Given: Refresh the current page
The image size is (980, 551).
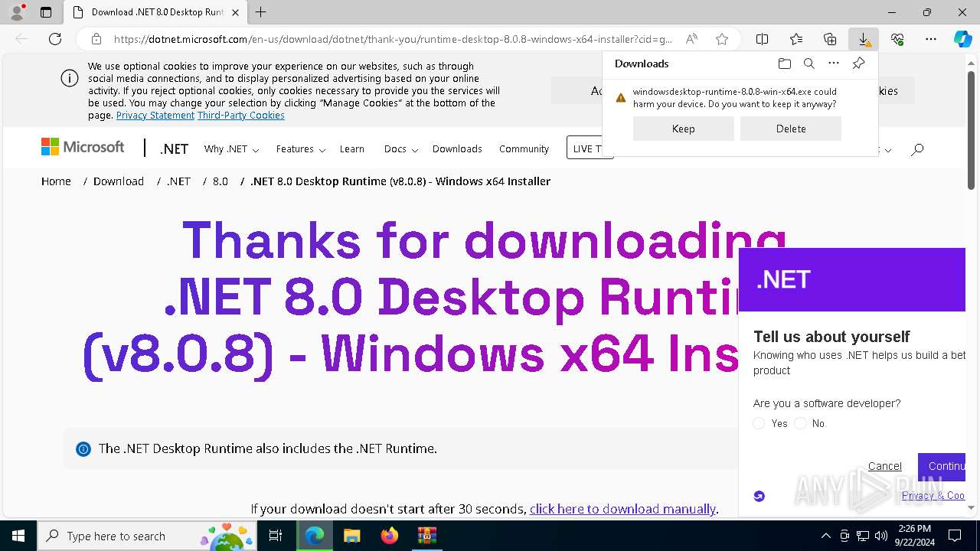Looking at the screenshot, I should [55, 39].
